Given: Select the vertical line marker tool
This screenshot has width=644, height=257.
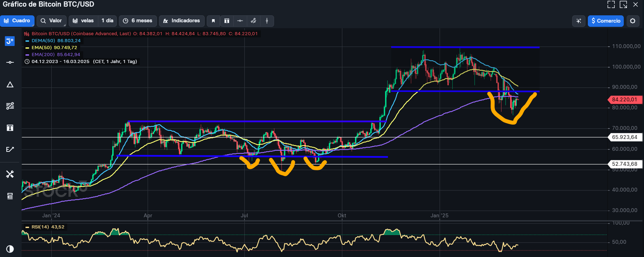Looking at the screenshot, I should 267,21.
